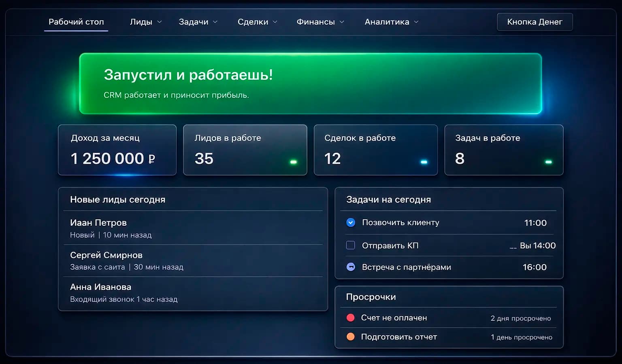Click the Новые лиды сегодня header
This screenshot has width=622, height=364.
click(117, 199)
